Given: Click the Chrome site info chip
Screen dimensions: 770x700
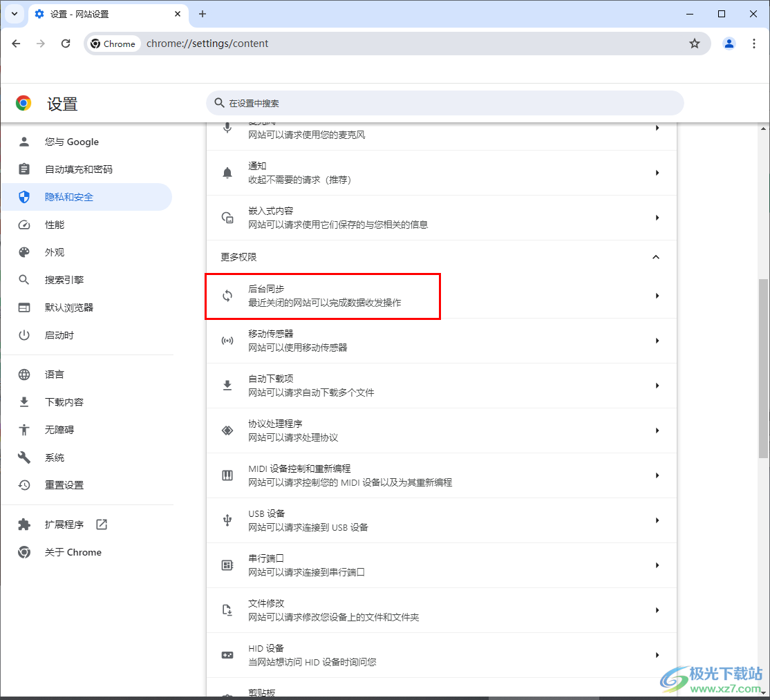Looking at the screenshot, I should pos(114,44).
